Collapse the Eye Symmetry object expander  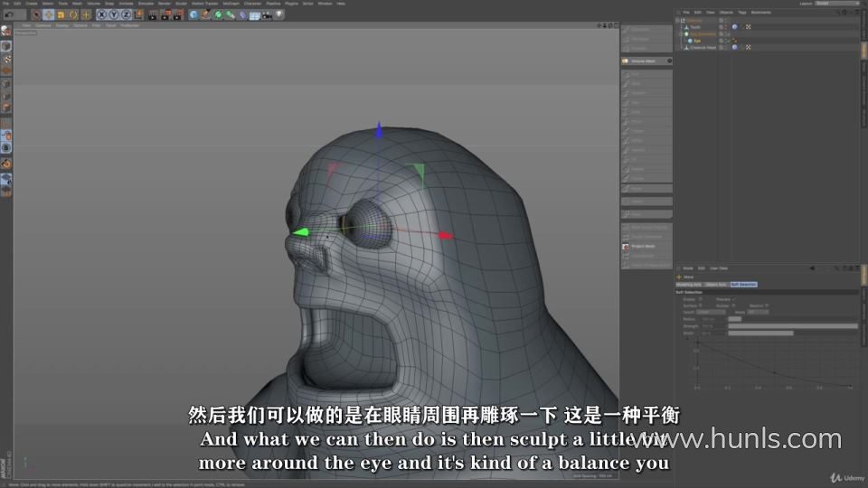point(681,33)
